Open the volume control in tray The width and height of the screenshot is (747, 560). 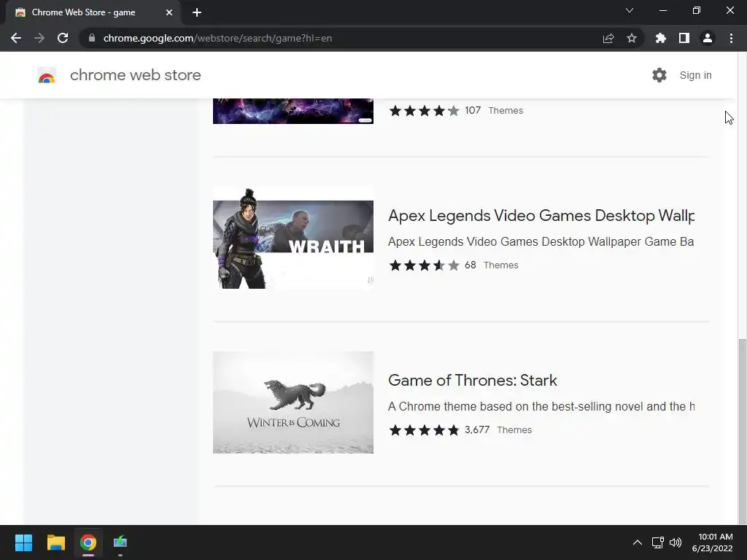[x=676, y=542]
